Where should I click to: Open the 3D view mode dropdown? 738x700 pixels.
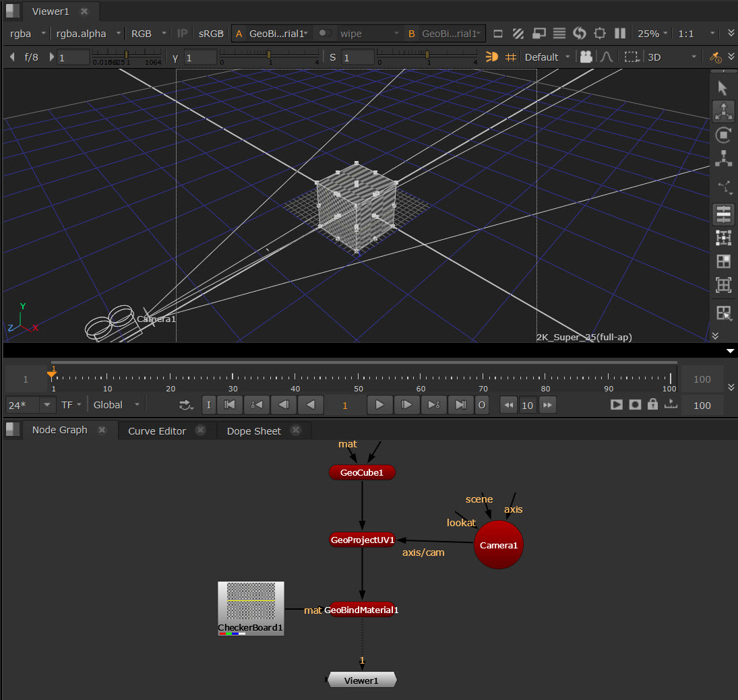(671, 57)
